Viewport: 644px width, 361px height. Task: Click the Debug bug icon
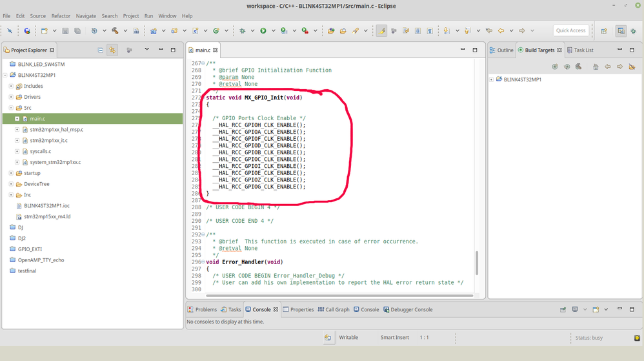point(243,30)
